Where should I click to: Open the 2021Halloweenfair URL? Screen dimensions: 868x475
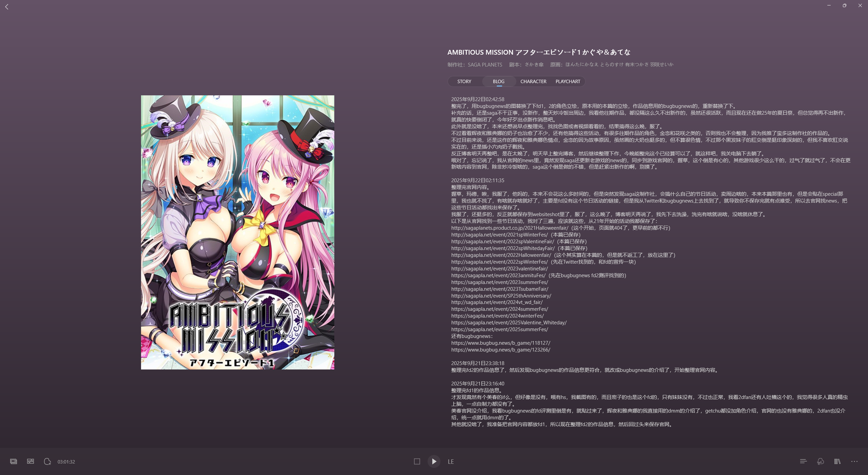click(510, 228)
